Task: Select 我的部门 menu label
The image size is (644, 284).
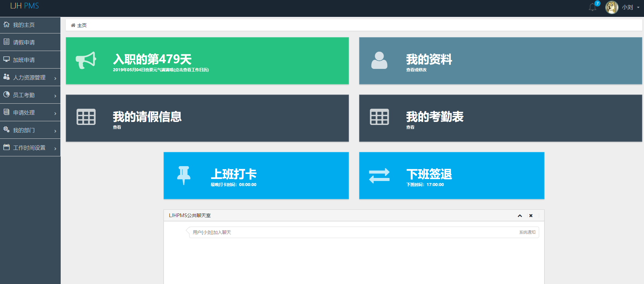Action: (x=24, y=130)
